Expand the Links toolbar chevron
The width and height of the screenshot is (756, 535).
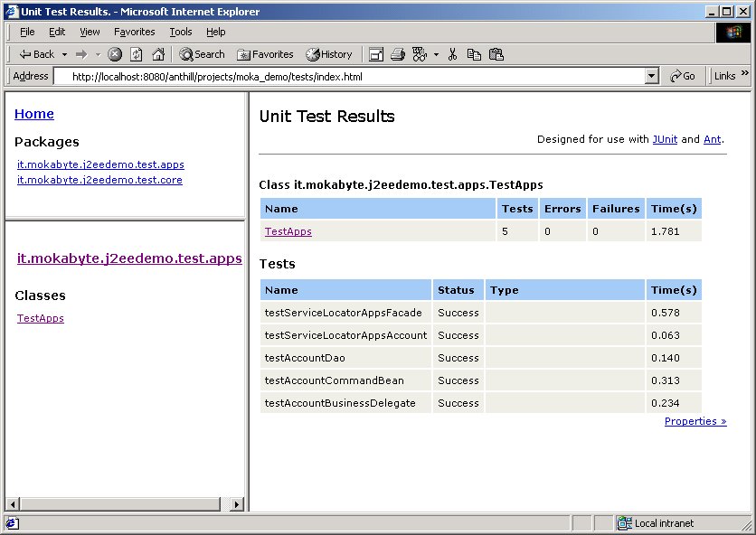pyautogui.click(x=745, y=73)
